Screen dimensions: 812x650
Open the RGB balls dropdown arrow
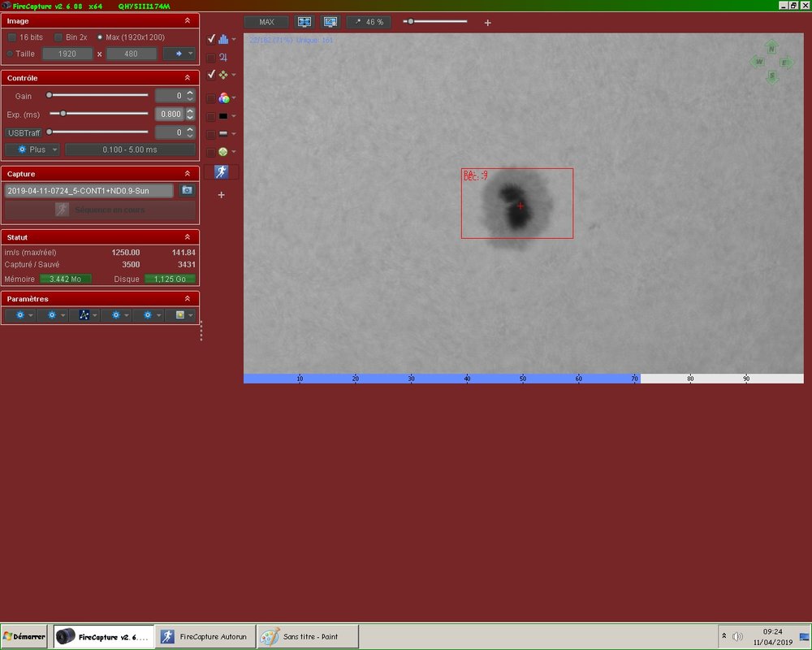[234, 98]
